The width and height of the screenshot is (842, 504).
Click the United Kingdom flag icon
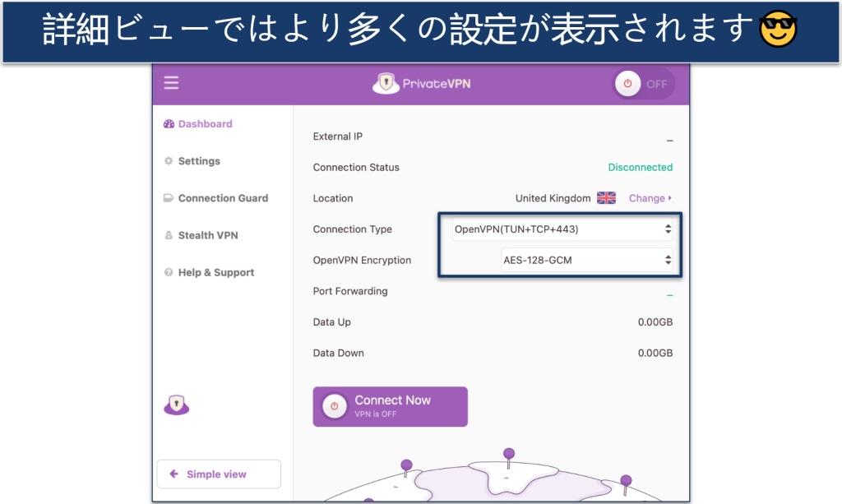click(606, 198)
